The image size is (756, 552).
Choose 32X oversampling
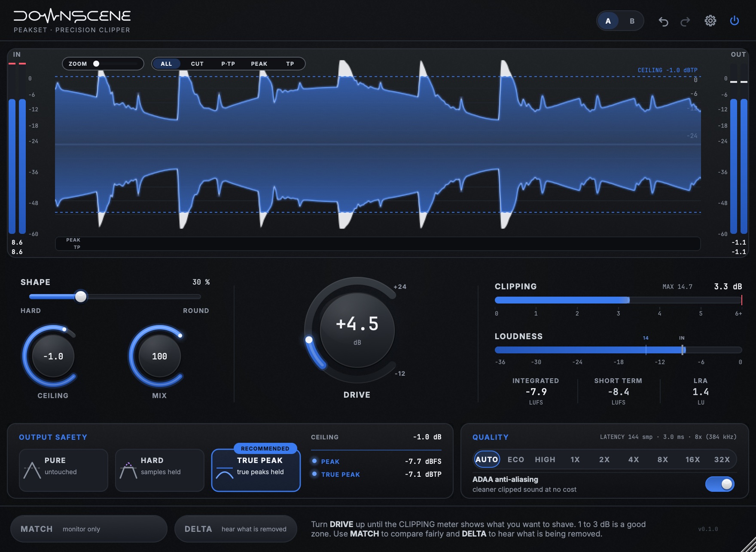722,460
